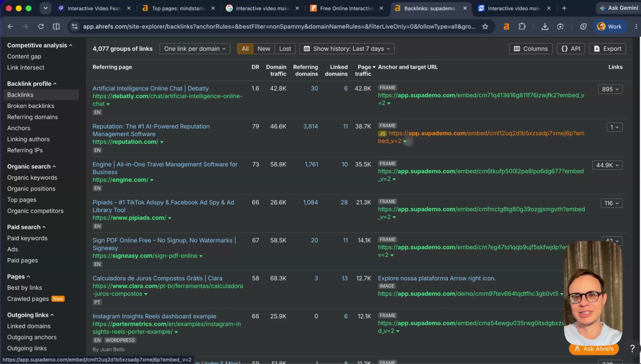Filter to New links only
This screenshot has width=641, height=364.
click(x=264, y=49)
